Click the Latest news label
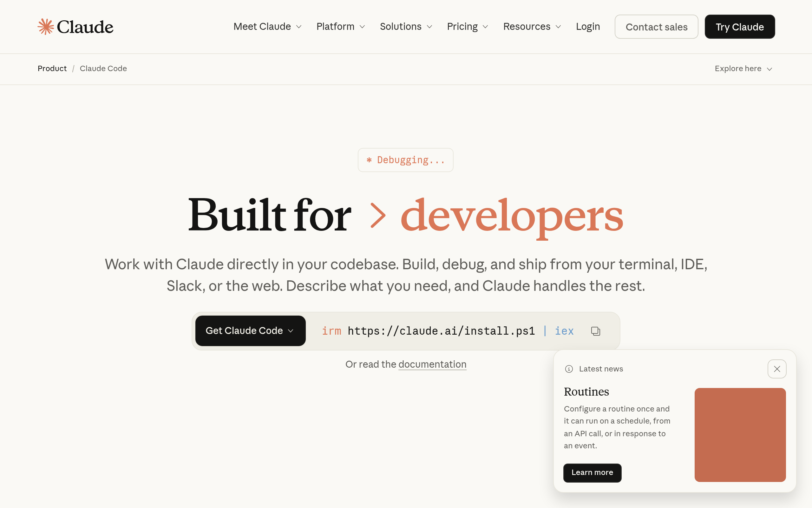This screenshot has height=508, width=812. tap(601, 369)
